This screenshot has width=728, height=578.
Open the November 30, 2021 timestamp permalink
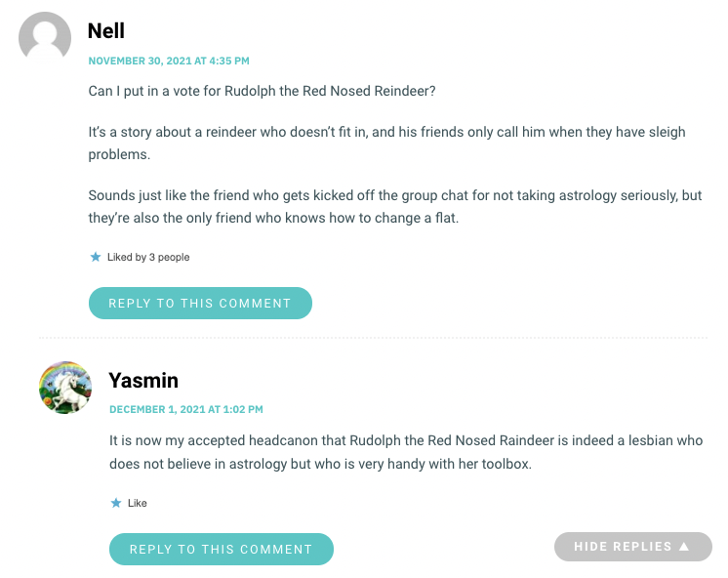tap(169, 61)
